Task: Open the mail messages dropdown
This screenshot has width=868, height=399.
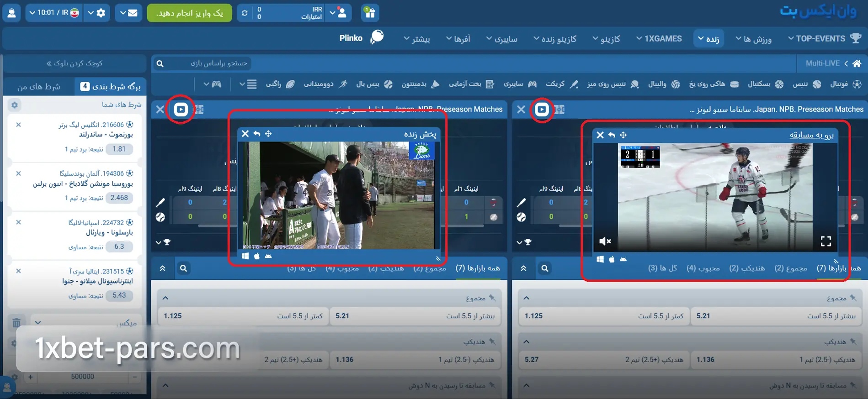Action: point(128,13)
